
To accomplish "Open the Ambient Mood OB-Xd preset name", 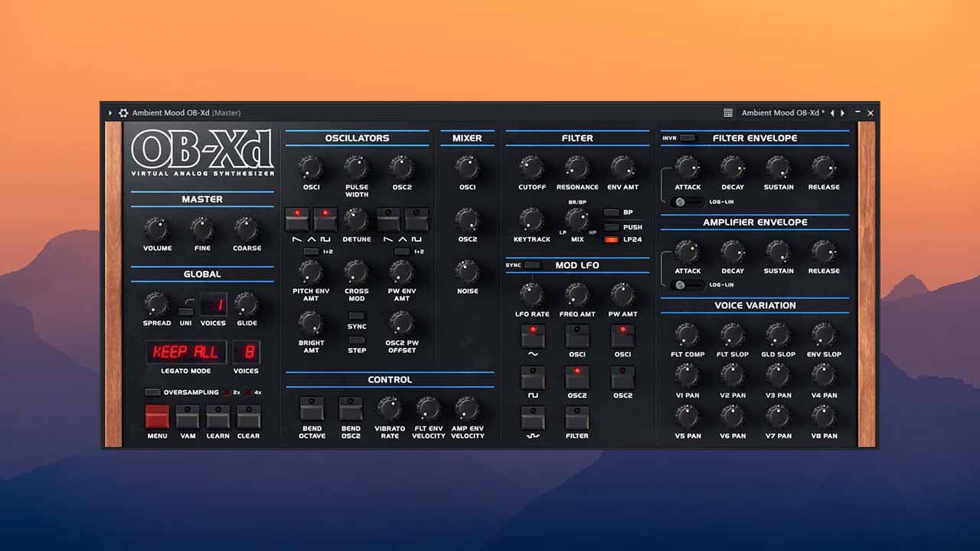I will coord(779,112).
